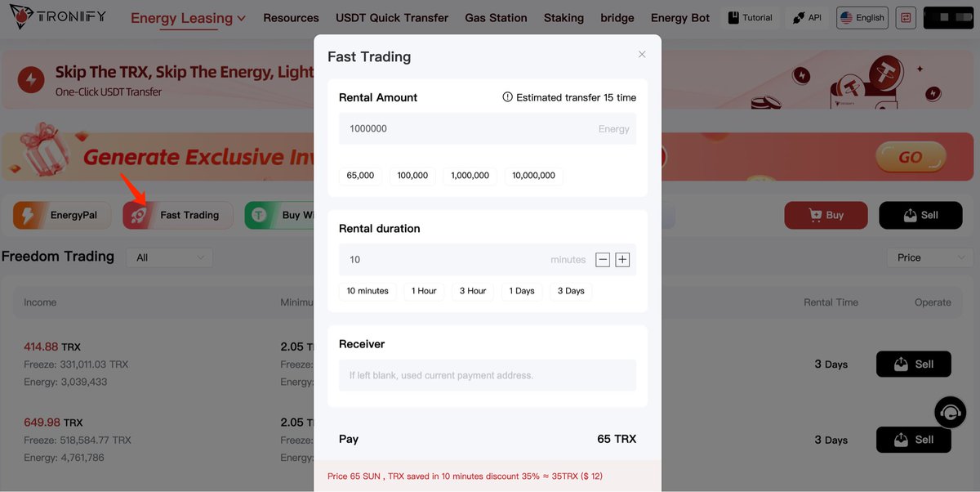Choose 10 minutes rental duration
Image resolution: width=980 pixels, height=492 pixels.
click(x=367, y=291)
